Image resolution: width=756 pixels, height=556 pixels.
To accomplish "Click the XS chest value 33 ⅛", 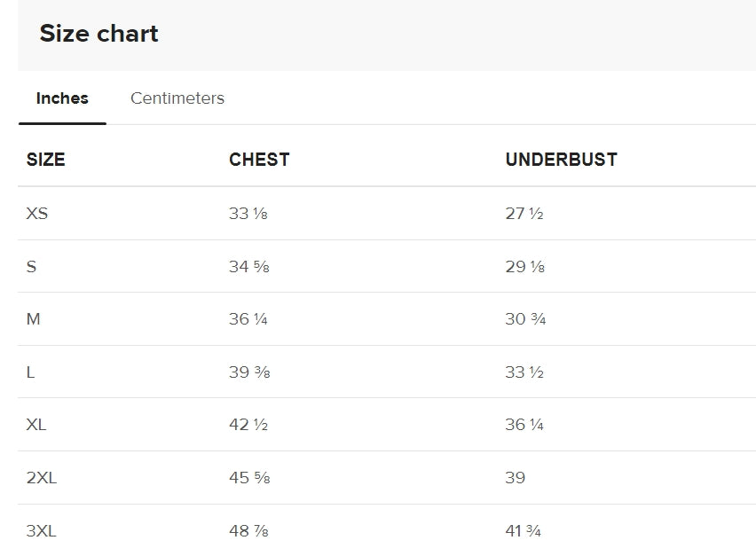I will [x=248, y=214].
